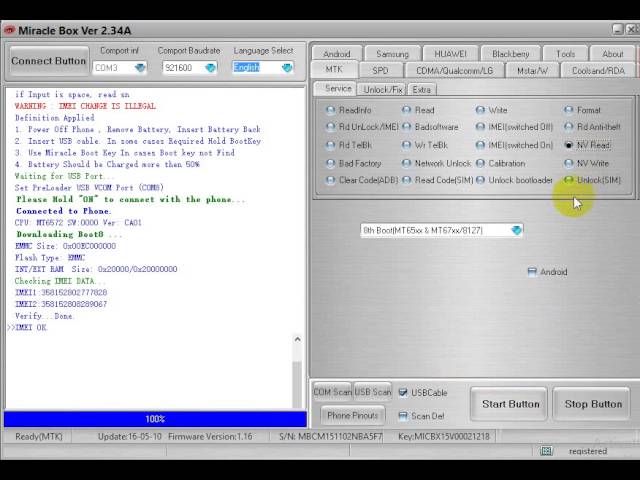
Task: Click the Connect Button
Action: (48, 61)
